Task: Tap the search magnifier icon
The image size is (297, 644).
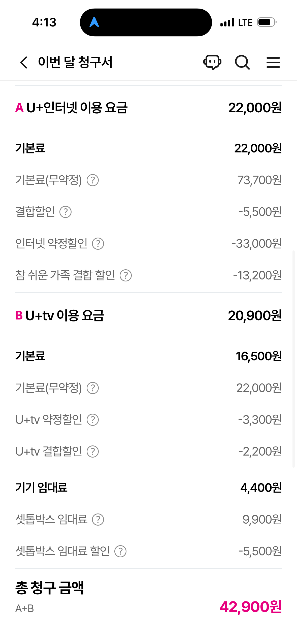Action: (x=242, y=62)
